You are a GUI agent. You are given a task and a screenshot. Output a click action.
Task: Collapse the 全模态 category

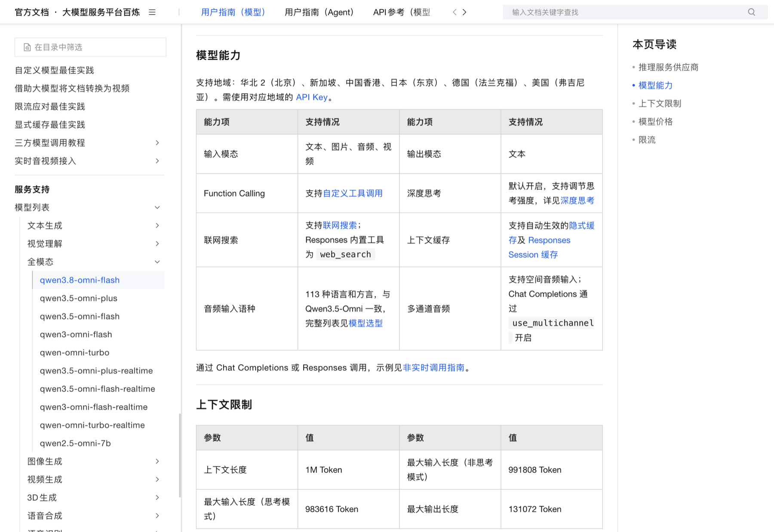coord(157,261)
